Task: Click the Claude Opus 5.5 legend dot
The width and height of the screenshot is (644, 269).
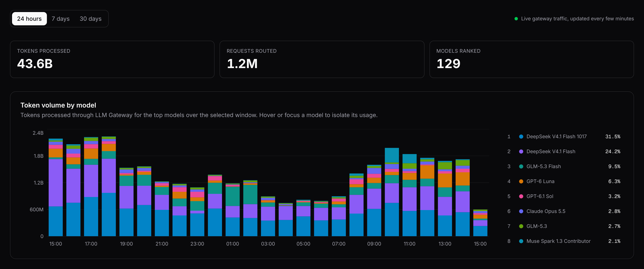Action: [x=521, y=211]
